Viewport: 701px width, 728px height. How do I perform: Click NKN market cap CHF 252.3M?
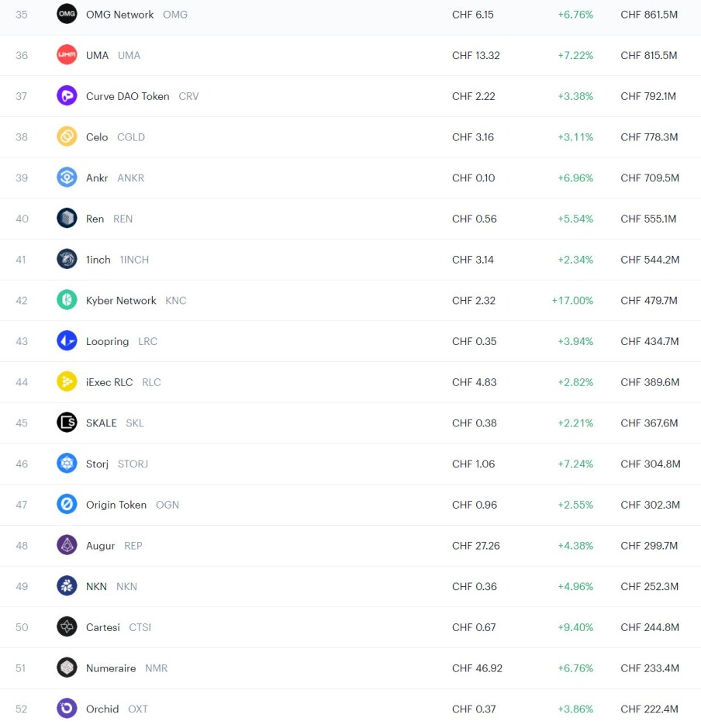650,586
